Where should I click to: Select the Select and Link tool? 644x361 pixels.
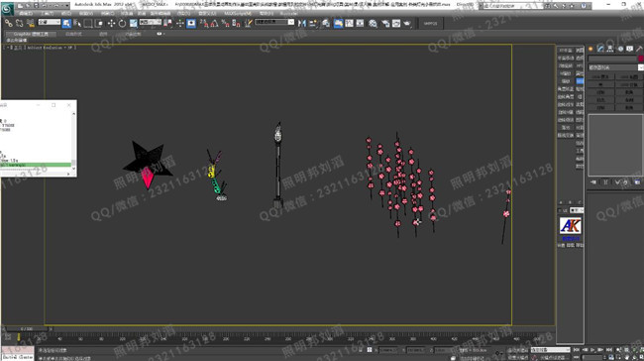click(9, 24)
